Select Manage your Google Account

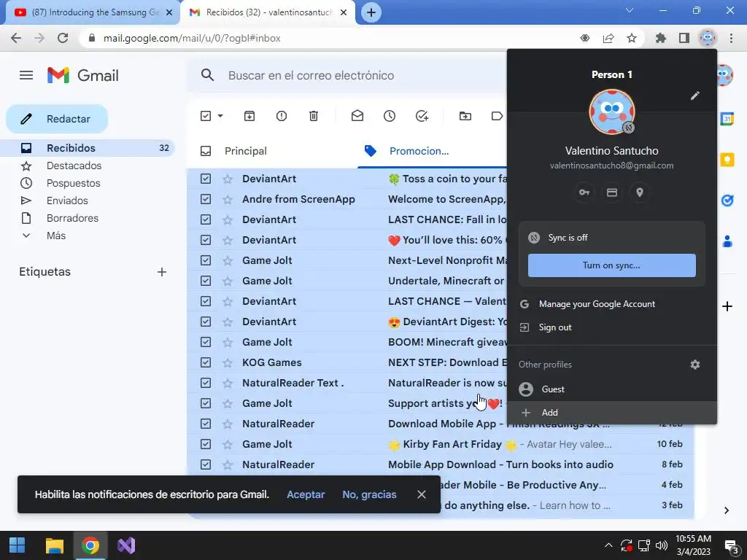tap(612, 304)
